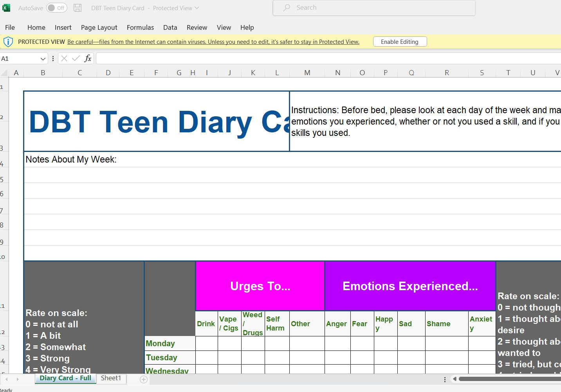This screenshot has width=561, height=392.
Task: Click the Enable Editing button
Action: 400,41
